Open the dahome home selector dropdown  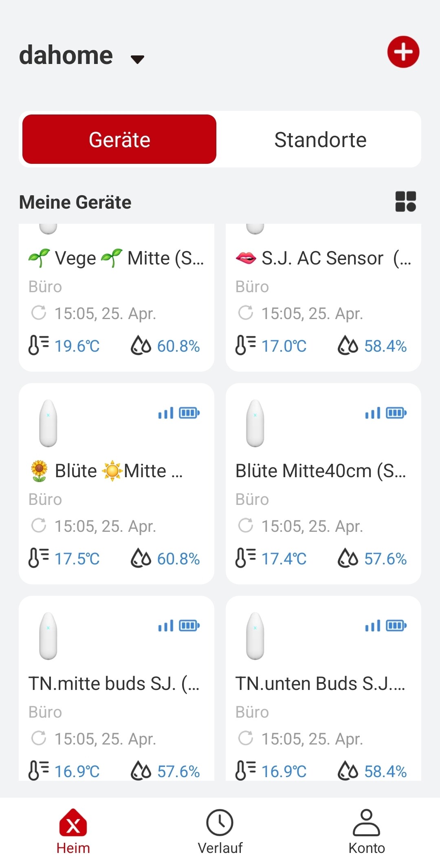(x=137, y=59)
